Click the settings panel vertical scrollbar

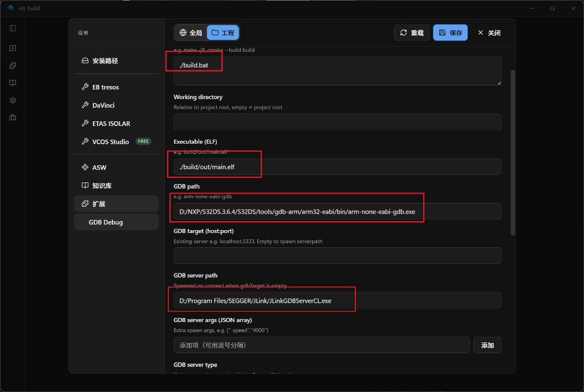[x=513, y=153]
